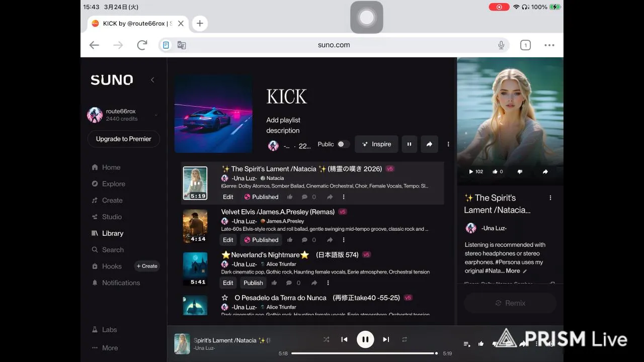This screenshot has height=362, width=644.
Task: Open Library in sidebar
Action: click(x=107, y=233)
